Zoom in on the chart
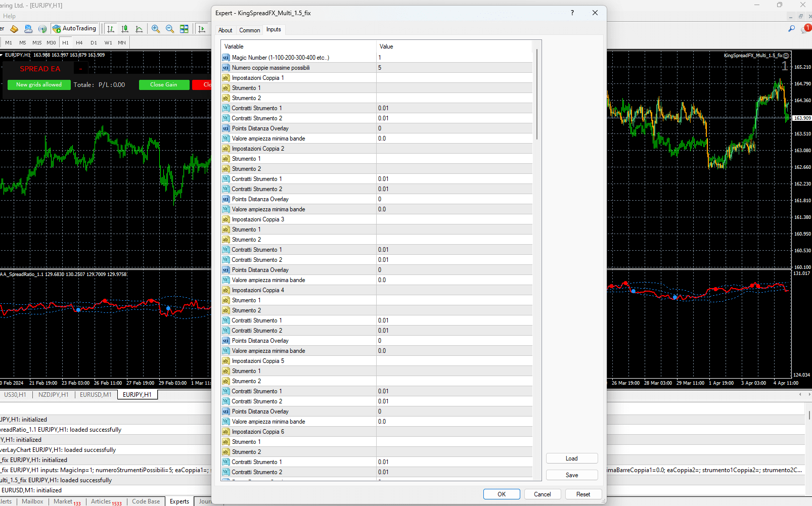This screenshot has height=506, width=812. (x=156, y=29)
